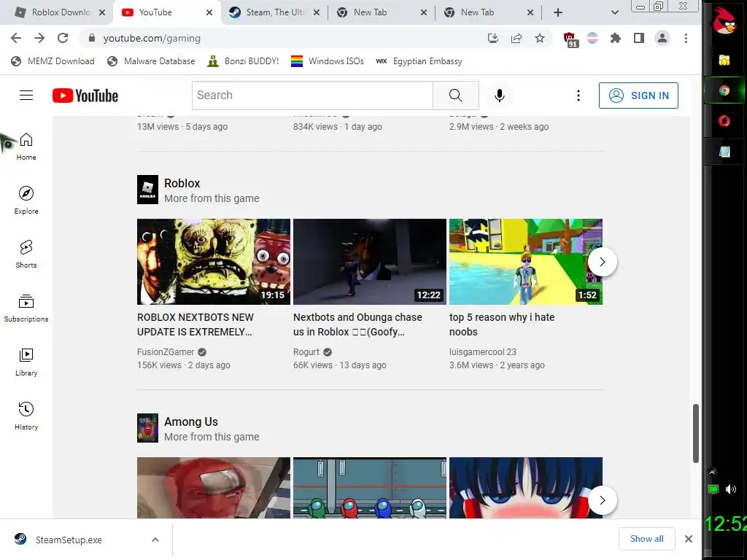
Task: Go forward with browser forward arrow
Action: [x=39, y=38]
